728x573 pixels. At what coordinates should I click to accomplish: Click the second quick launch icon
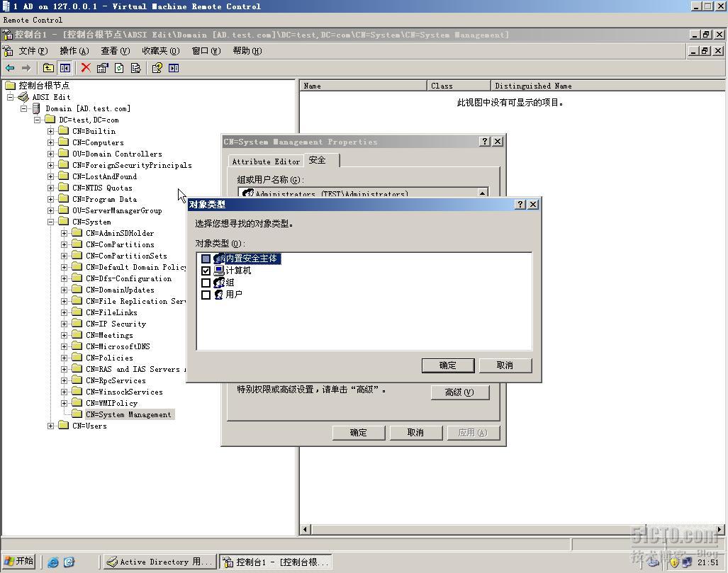coord(69,562)
